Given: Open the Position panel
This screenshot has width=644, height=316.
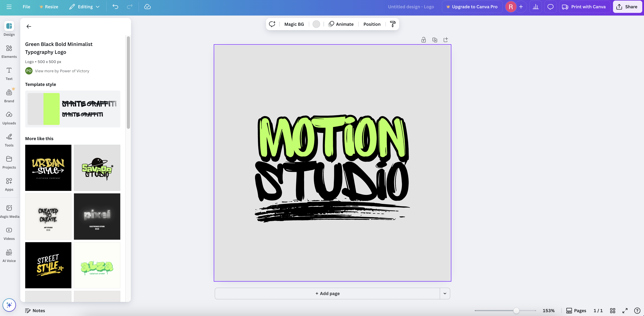Looking at the screenshot, I should pyautogui.click(x=372, y=24).
